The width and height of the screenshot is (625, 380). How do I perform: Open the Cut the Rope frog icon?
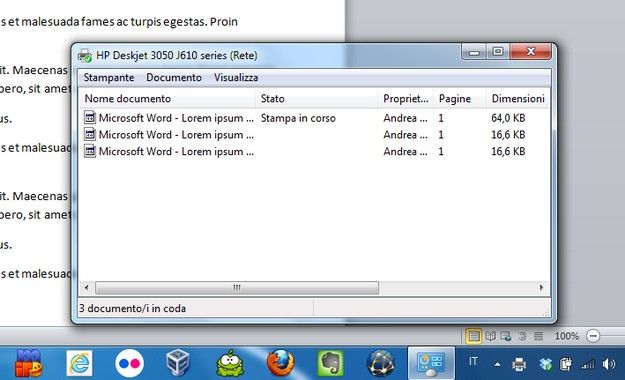[x=230, y=363]
